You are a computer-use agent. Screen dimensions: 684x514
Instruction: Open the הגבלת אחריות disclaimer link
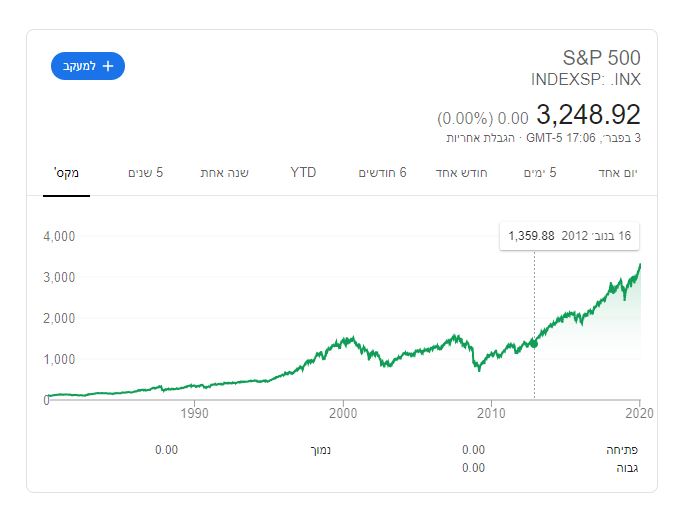pyautogui.click(x=480, y=138)
